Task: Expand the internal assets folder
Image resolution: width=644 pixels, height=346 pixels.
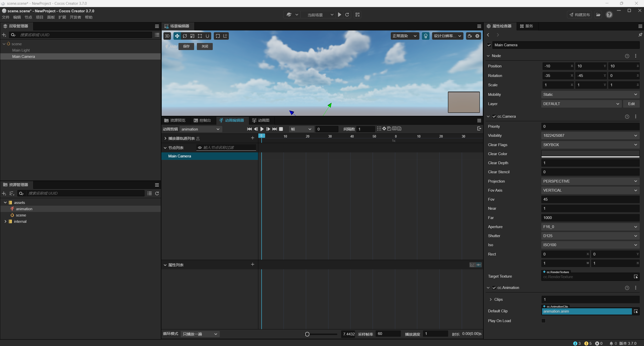Action: (5, 222)
